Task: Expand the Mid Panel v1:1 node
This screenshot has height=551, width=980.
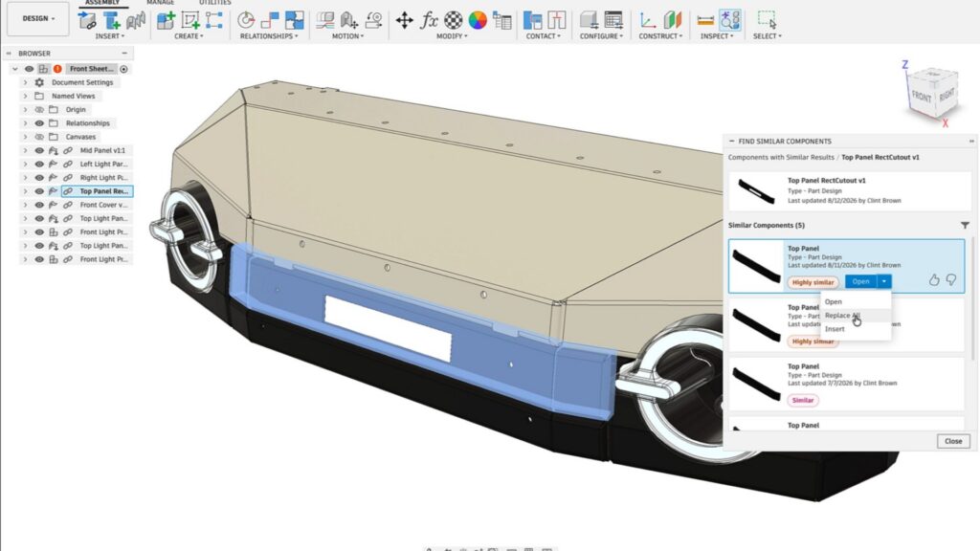Action: click(x=25, y=150)
